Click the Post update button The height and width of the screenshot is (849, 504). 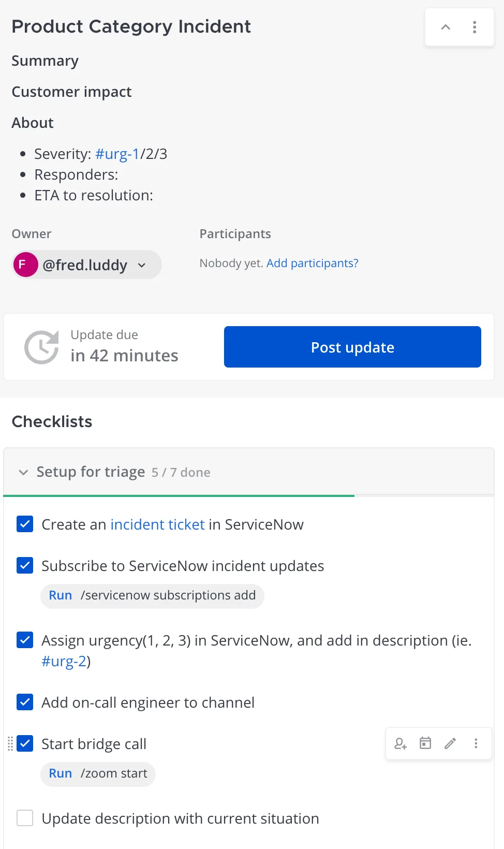[x=352, y=347]
